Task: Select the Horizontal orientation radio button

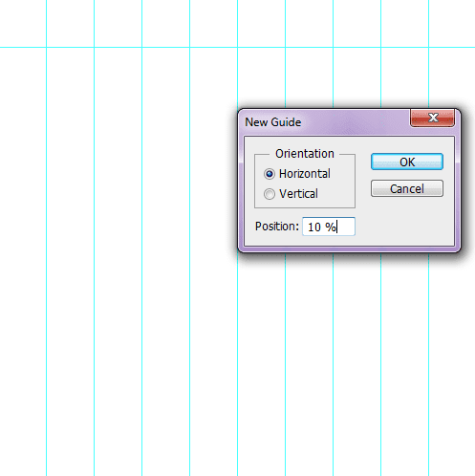Action: click(x=270, y=174)
